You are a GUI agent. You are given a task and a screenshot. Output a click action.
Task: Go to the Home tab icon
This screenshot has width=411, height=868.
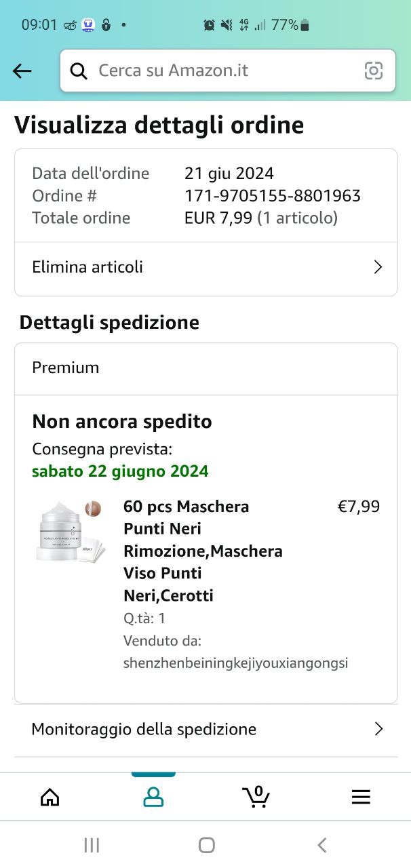(50, 797)
